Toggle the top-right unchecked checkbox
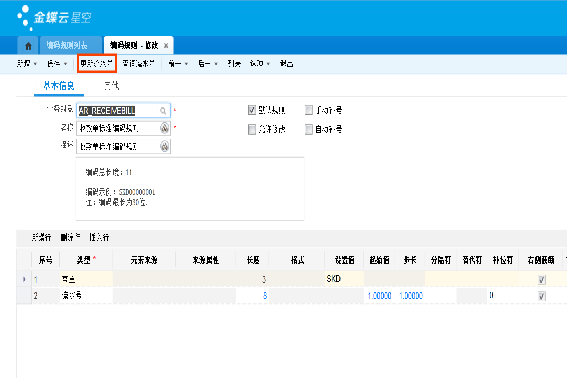The width and height of the screenshot is (567, 378). click(x=309, y=110)
